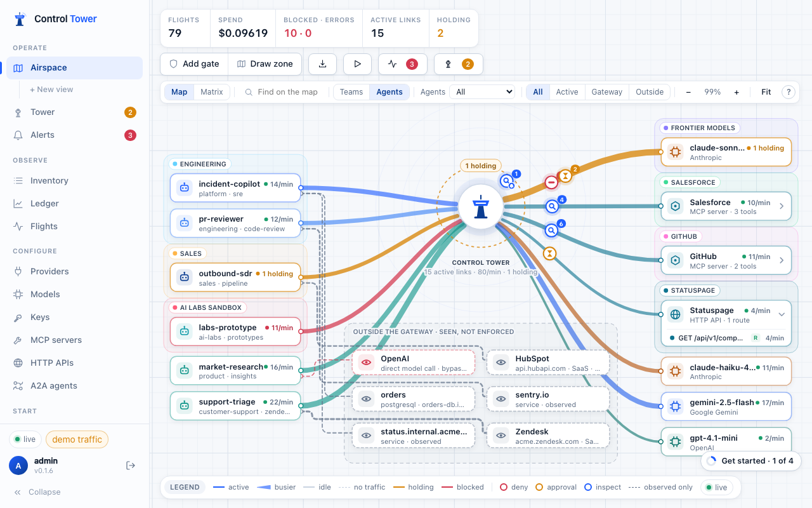Click the Draw zone button

coord(265,63)
